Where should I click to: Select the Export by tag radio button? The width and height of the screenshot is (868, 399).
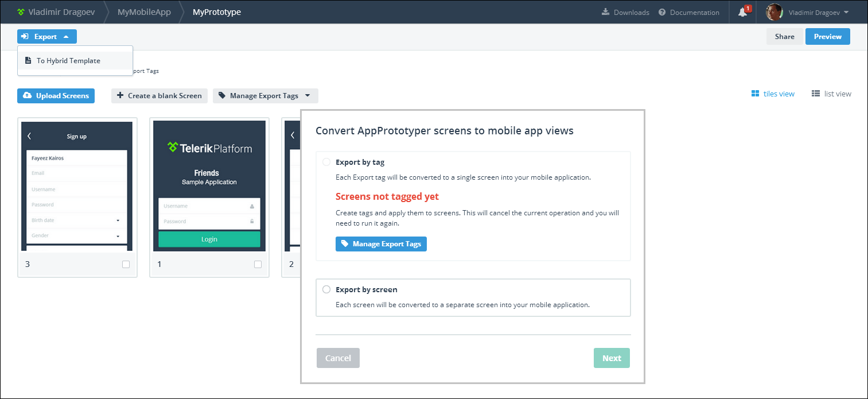point(326,162)
